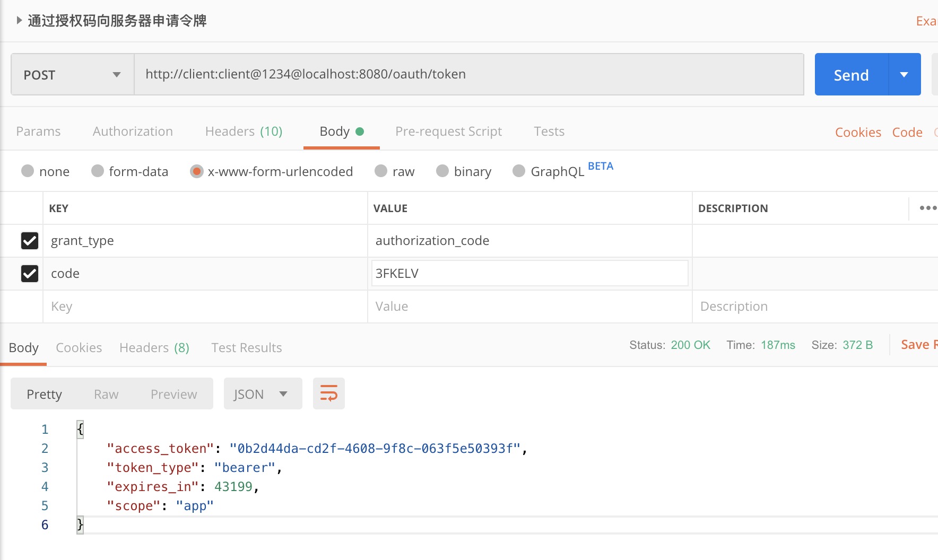Screen dimensions: 938x560
Task: Click the Send button
Action: coord(852,74)
